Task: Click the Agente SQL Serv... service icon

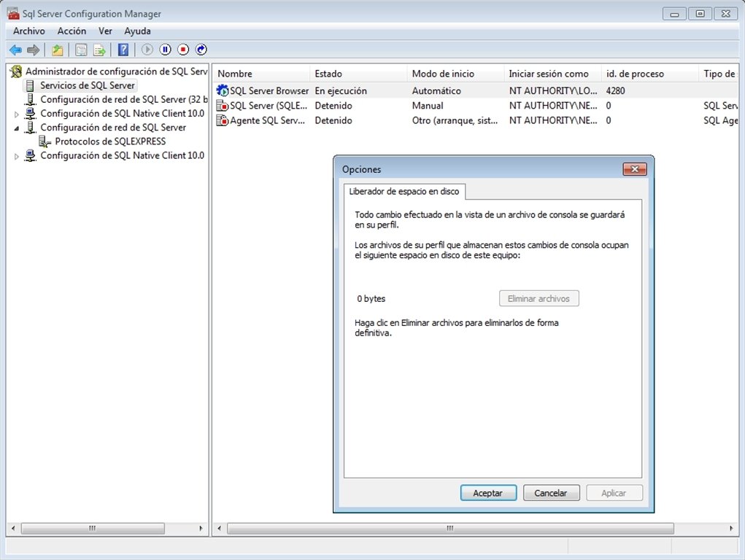Action: coord(222,120)
